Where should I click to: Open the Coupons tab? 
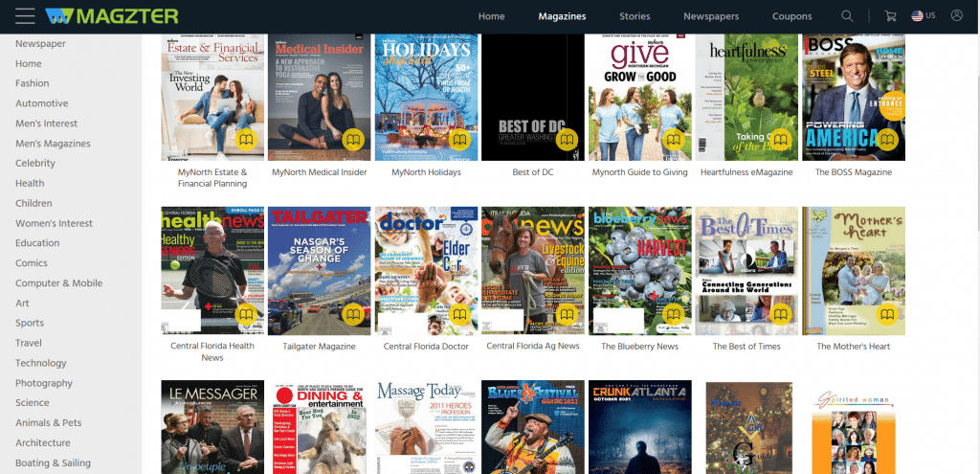[x=791, y=16]
